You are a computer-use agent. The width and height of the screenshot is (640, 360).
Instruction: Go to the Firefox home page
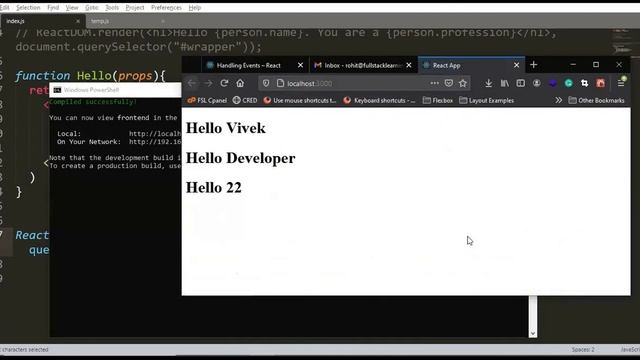pyautogui.click(x=240, y=83)
